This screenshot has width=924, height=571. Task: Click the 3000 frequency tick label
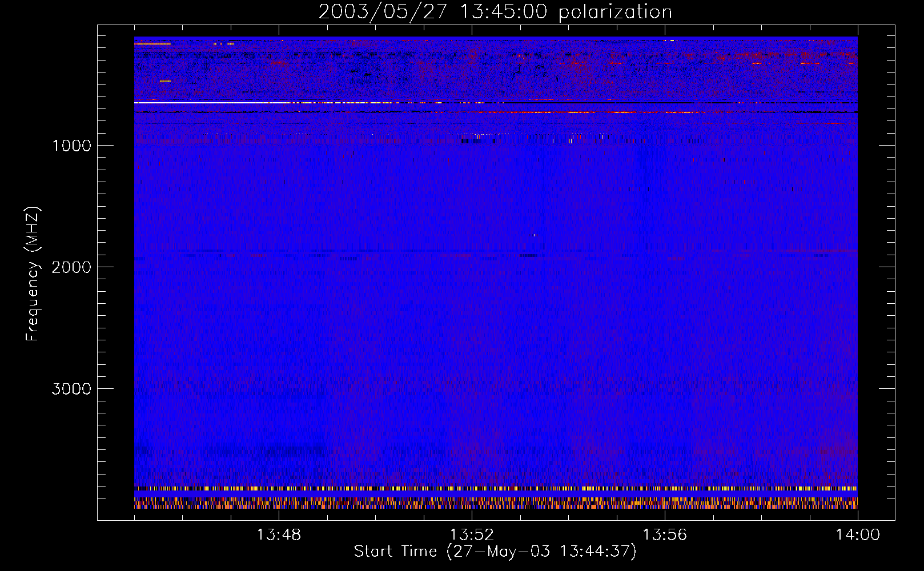71,389
